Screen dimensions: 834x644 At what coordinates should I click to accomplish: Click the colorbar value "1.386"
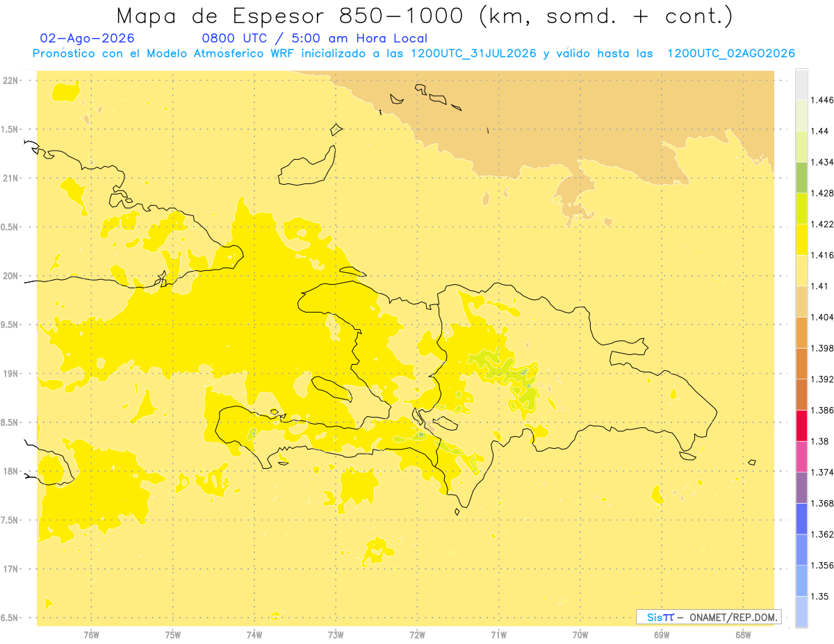[x=823, y=411]
